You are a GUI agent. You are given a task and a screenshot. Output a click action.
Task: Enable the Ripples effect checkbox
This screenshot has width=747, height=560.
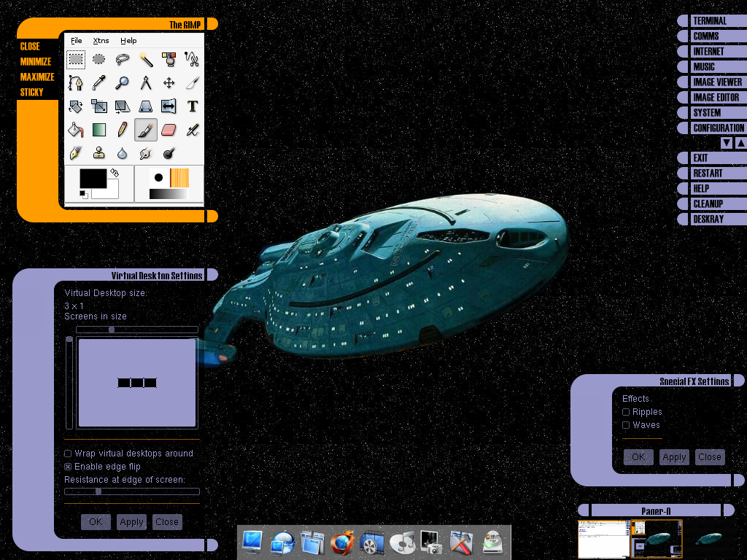(626, 413)
